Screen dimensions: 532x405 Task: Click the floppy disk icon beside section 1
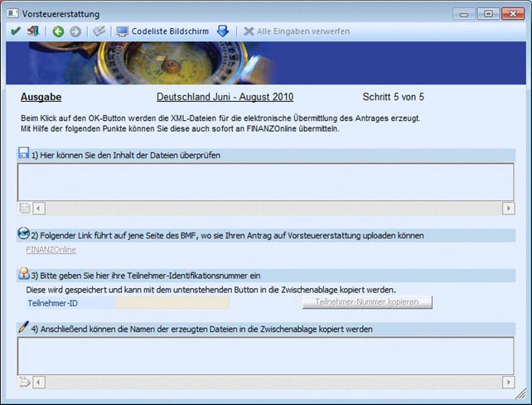coord(23,154)
